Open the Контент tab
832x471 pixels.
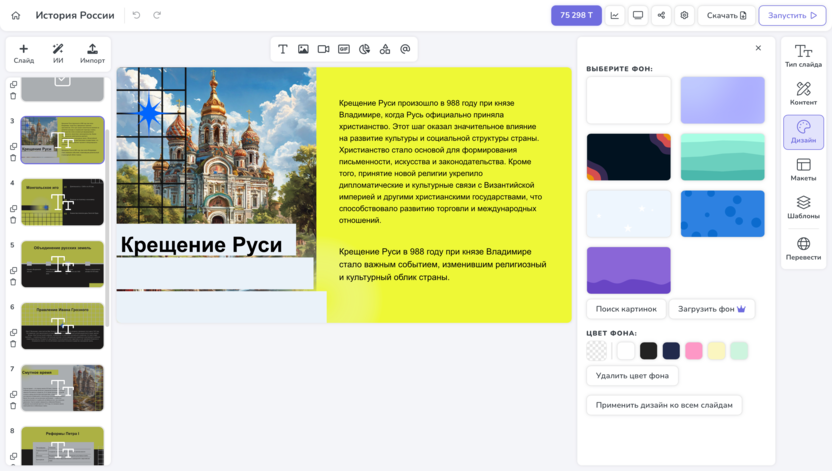[x=803, y=93]
